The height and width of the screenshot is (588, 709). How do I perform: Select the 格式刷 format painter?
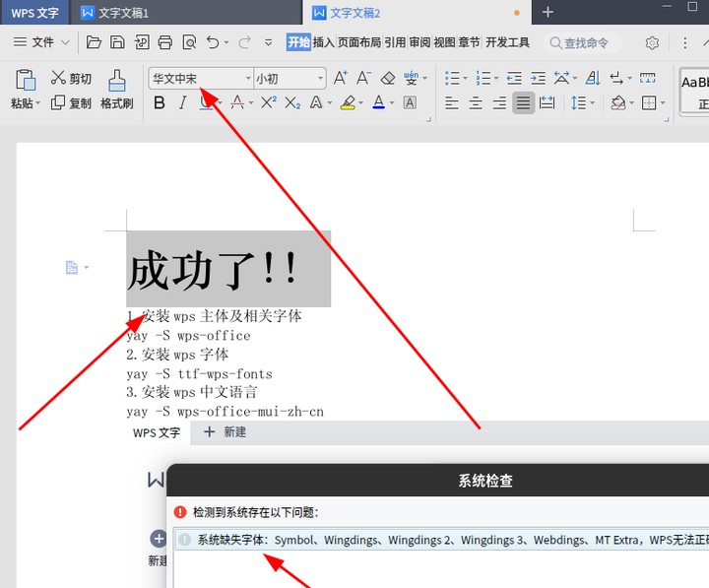point(116,90)
